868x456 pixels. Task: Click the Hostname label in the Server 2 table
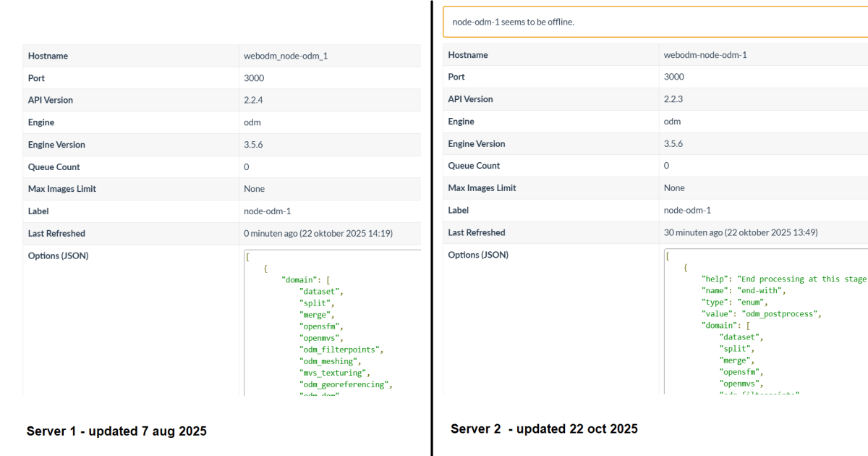pos(468,55)
